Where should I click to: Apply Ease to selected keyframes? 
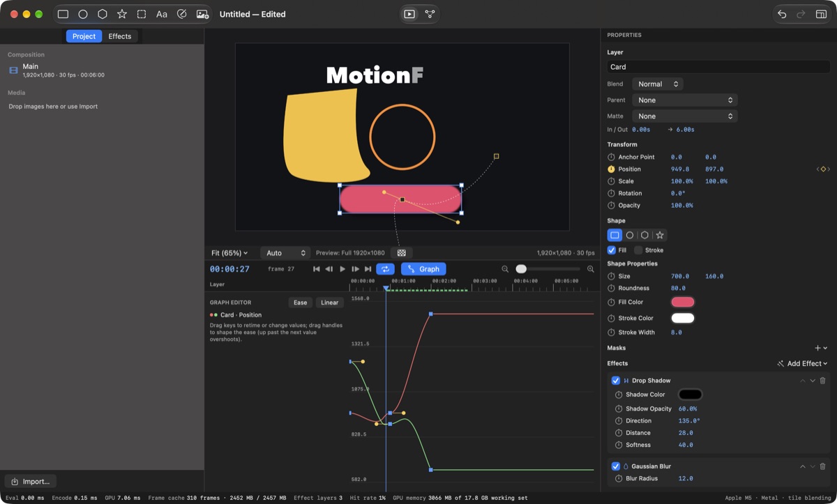[x=300, y=303]
